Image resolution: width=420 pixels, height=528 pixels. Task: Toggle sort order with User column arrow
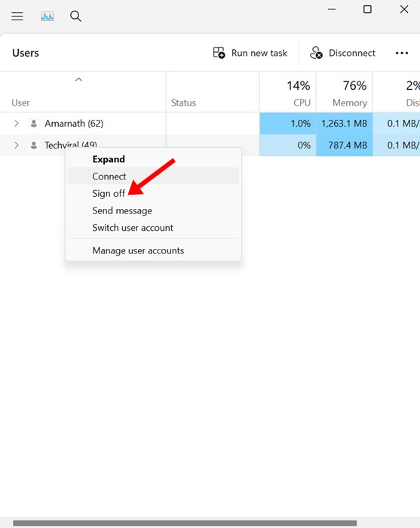coord(78,79)
